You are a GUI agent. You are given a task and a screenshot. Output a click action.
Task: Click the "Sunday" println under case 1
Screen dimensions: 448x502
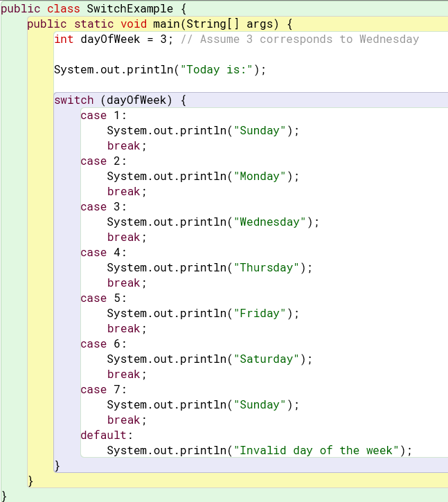pos(203,130)
